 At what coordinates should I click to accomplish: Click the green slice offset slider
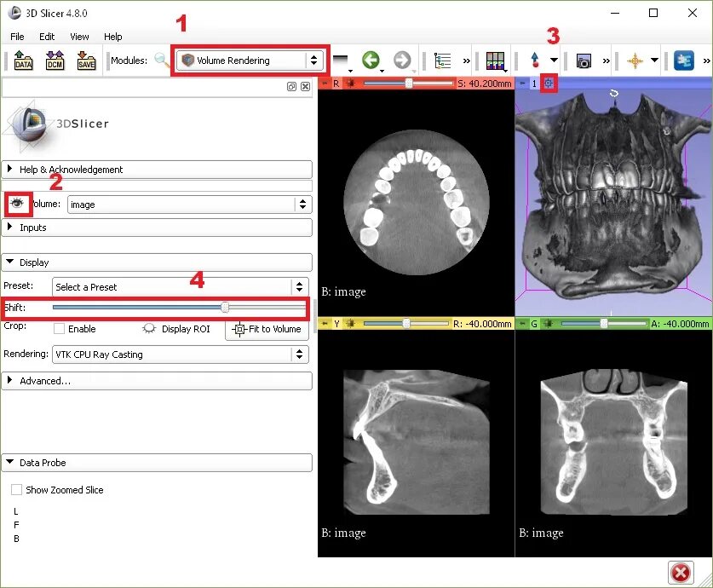(x=604, y=323)
